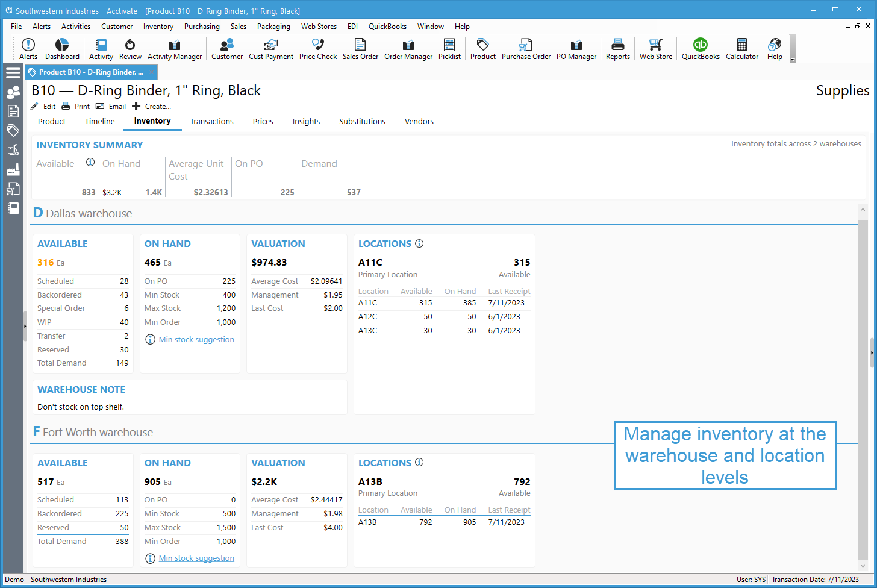Open the Picklist tool
877x588 pixels.
(449, 48)
